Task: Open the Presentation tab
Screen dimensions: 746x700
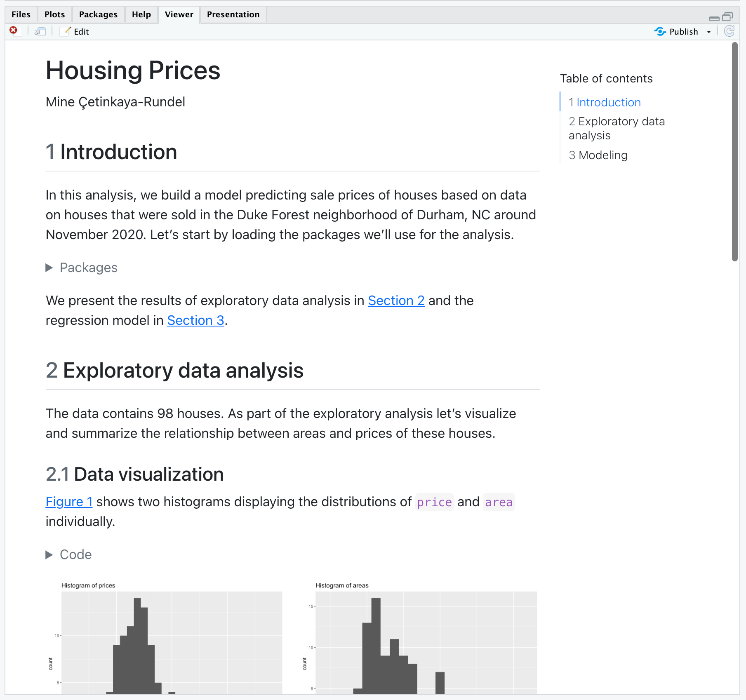Action: 233,14
